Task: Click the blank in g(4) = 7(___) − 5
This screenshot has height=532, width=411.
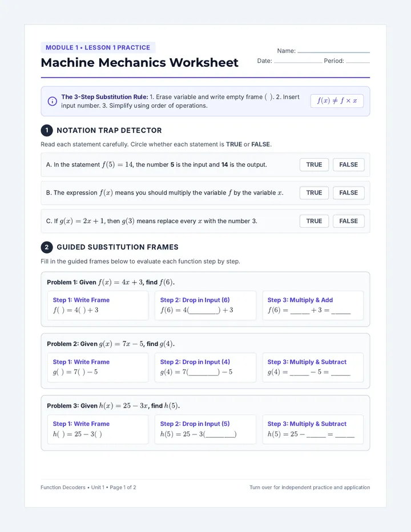Action: coord(203,372)
